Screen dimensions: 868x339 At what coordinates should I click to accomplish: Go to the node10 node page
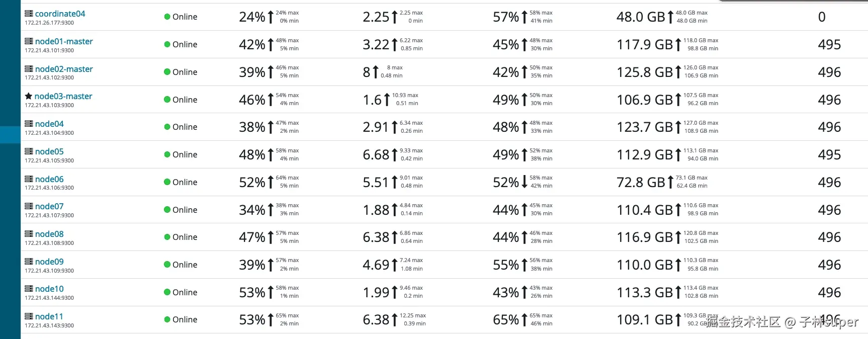(x=49, y=289)
